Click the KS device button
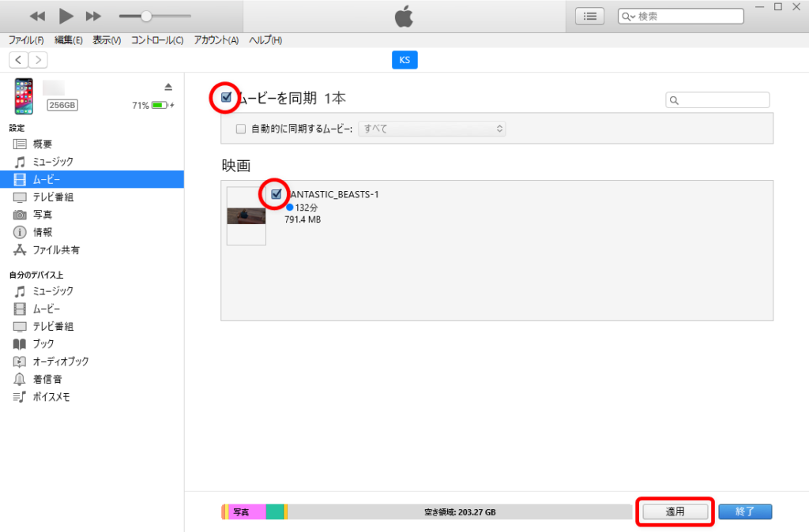The height and width of the screenshot is (532, 809). (404, 60)
